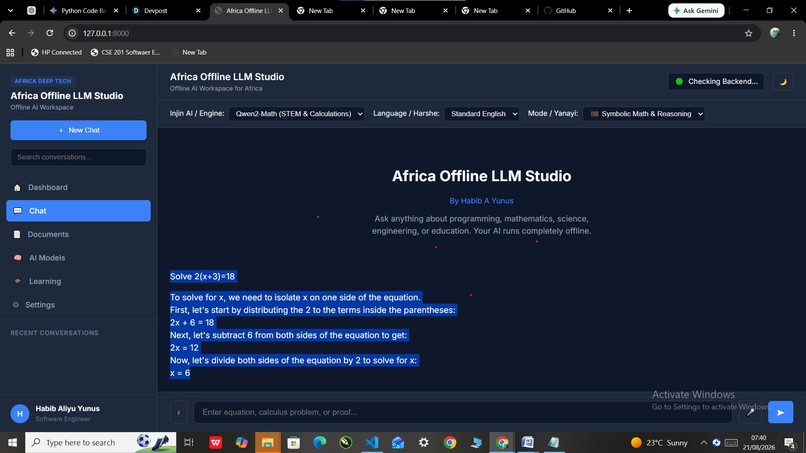
Task: Open the Microsoft Store taskbar icon
Action: (294, 442)
